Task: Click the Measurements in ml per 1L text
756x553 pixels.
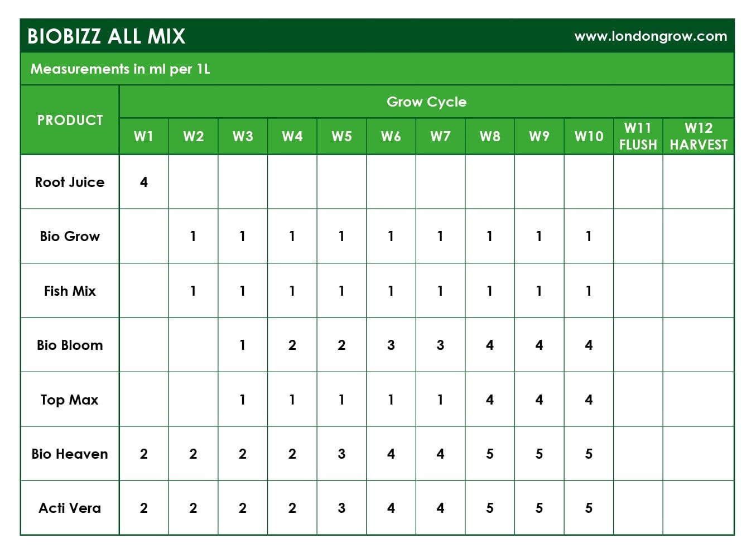Action: coord(120,69)
